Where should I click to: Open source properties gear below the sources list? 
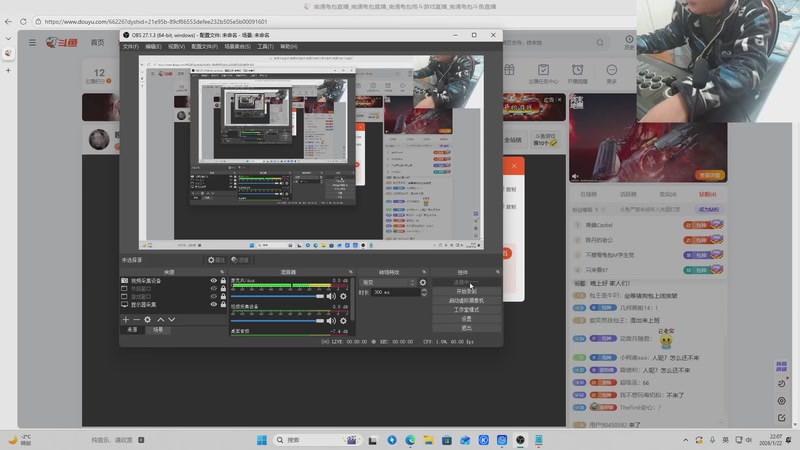pyautogui.click(x=147, y=319)
